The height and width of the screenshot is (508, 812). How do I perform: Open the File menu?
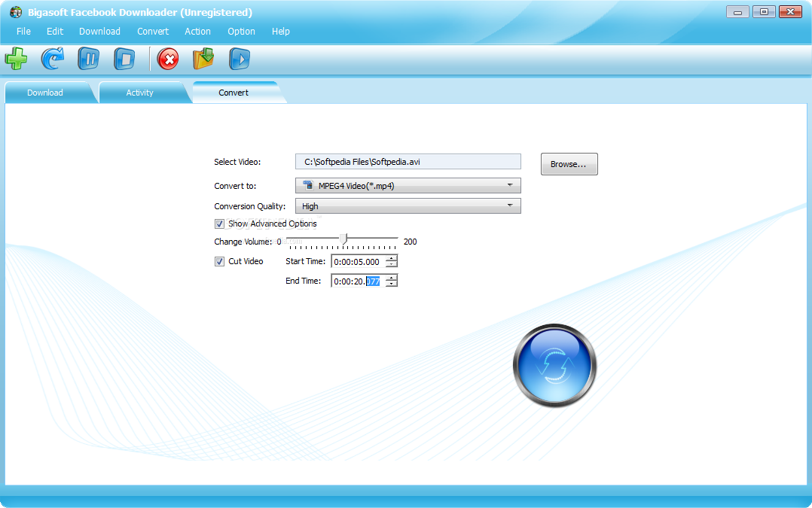tap(23, 32)
